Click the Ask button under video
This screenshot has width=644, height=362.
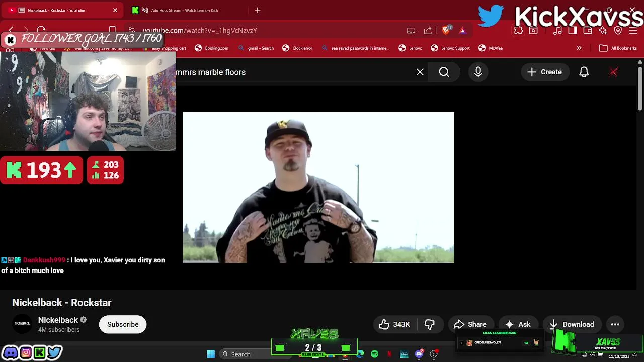pyautogui.click(x=518, y=324)
